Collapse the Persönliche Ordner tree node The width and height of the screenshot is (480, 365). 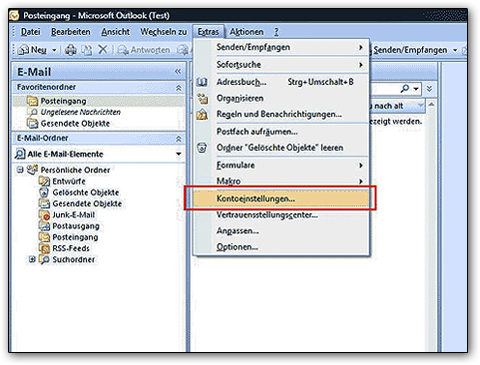20,170
